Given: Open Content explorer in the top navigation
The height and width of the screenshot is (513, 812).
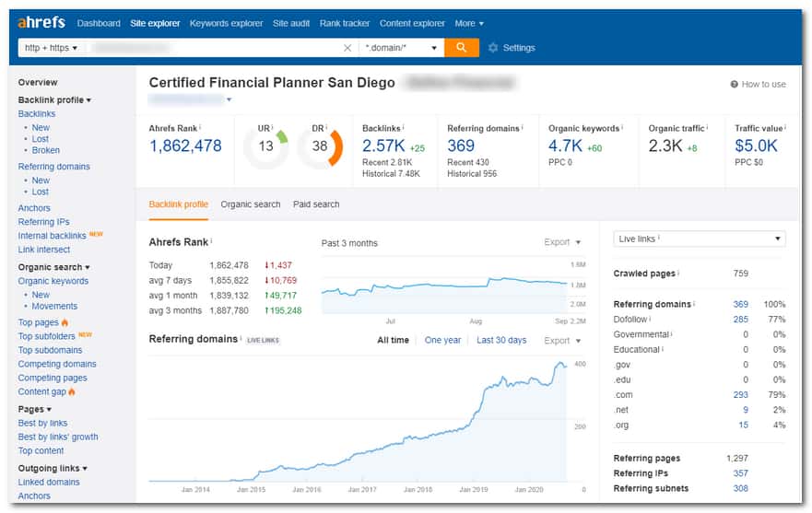Looking at the screenshot, I should click(x=412, y=23).
